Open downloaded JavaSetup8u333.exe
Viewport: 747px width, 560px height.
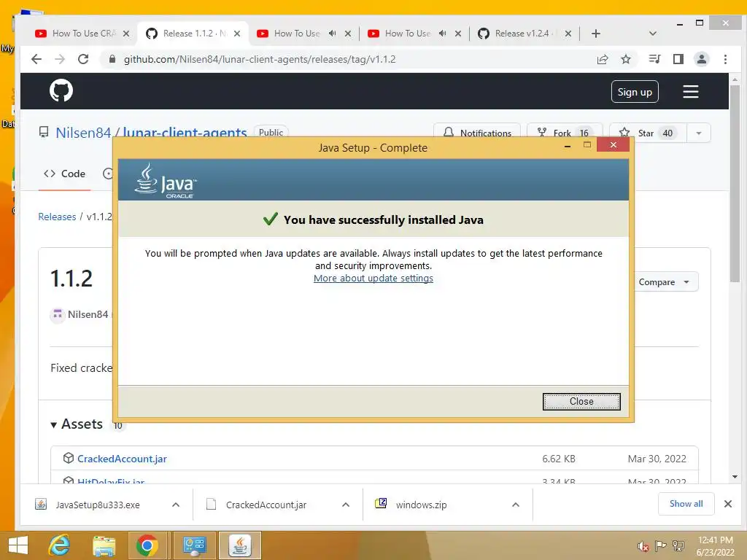click(x=97, y=505)
